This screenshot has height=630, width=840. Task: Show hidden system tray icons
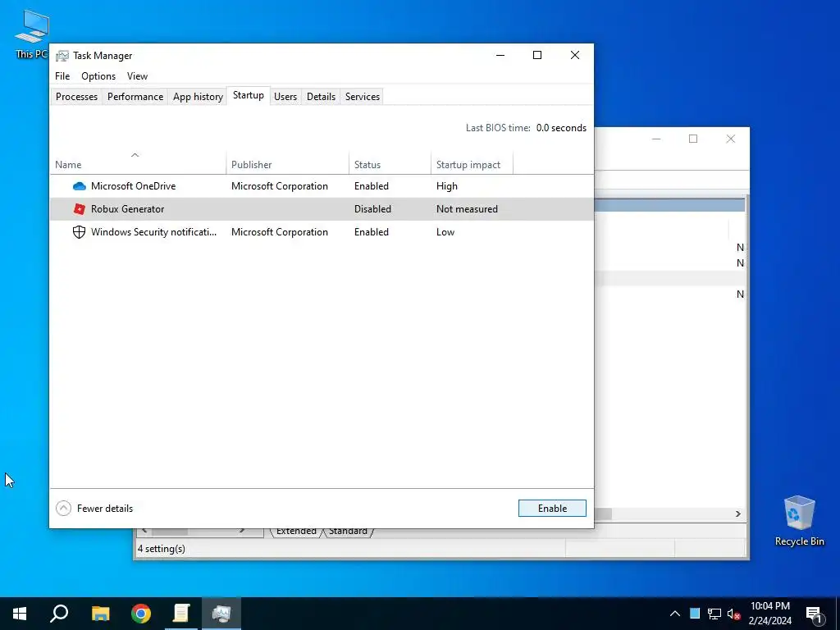pyautogui.click(x=675, y=614)
